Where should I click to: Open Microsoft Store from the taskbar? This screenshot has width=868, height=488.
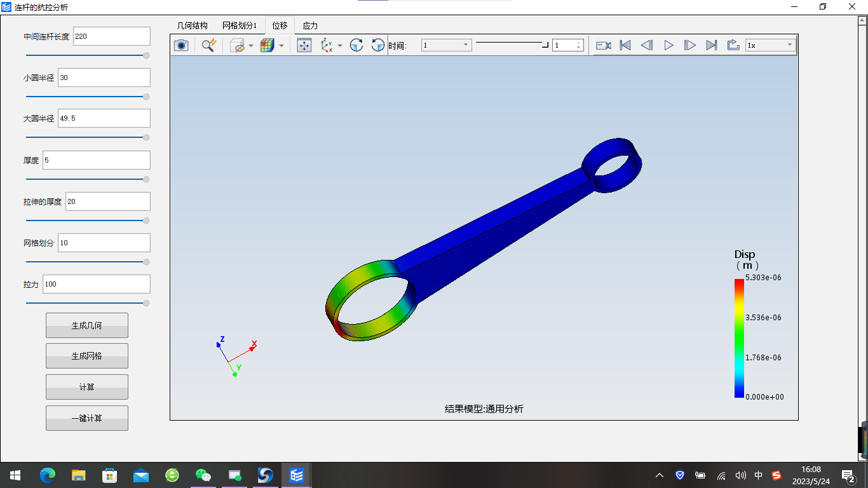coord(110,475)
